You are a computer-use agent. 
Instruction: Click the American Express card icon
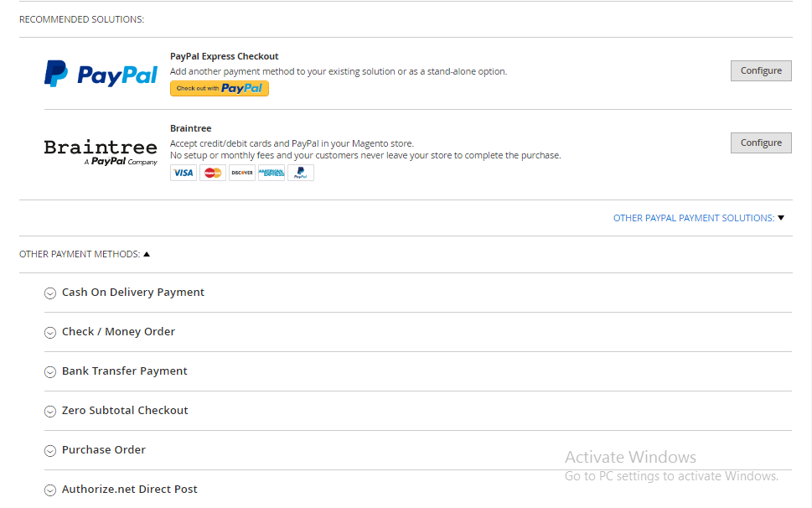click(272, 173)
